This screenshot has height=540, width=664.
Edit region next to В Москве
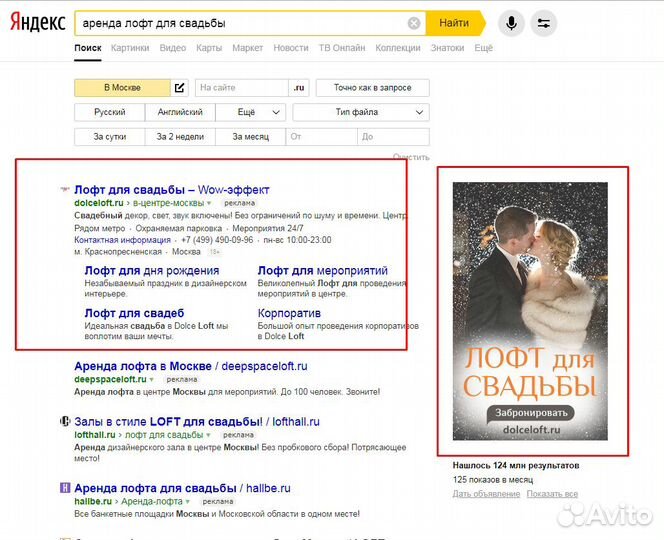tap(180, 88)
